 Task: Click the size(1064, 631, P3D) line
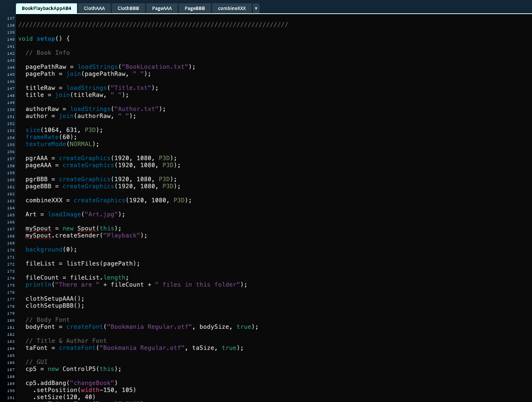pos(64,130)
